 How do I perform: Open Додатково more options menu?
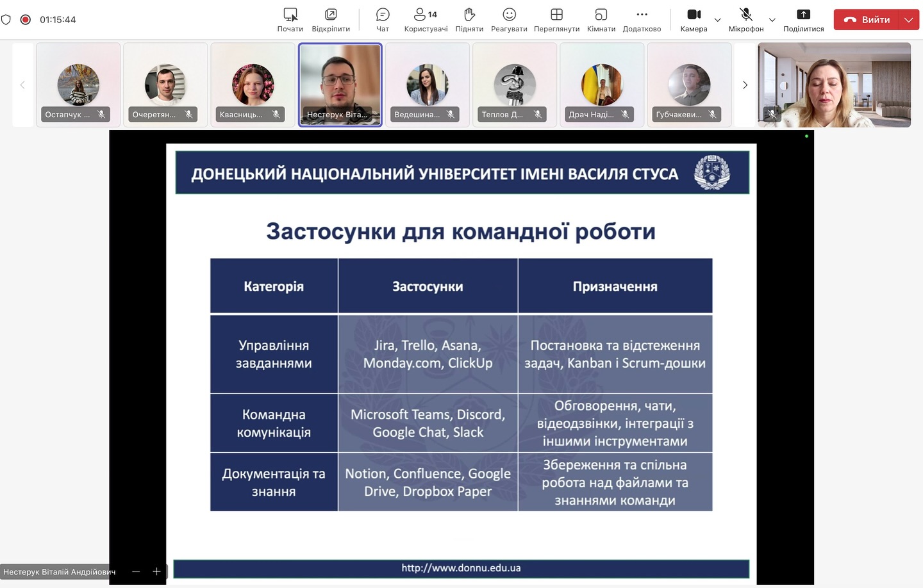coord(642,20)
